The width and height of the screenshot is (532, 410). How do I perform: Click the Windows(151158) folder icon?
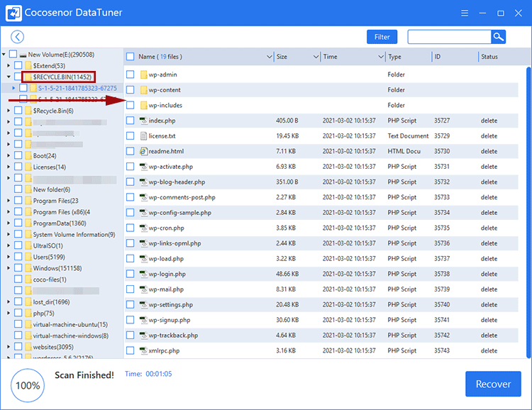coord(28,268)
